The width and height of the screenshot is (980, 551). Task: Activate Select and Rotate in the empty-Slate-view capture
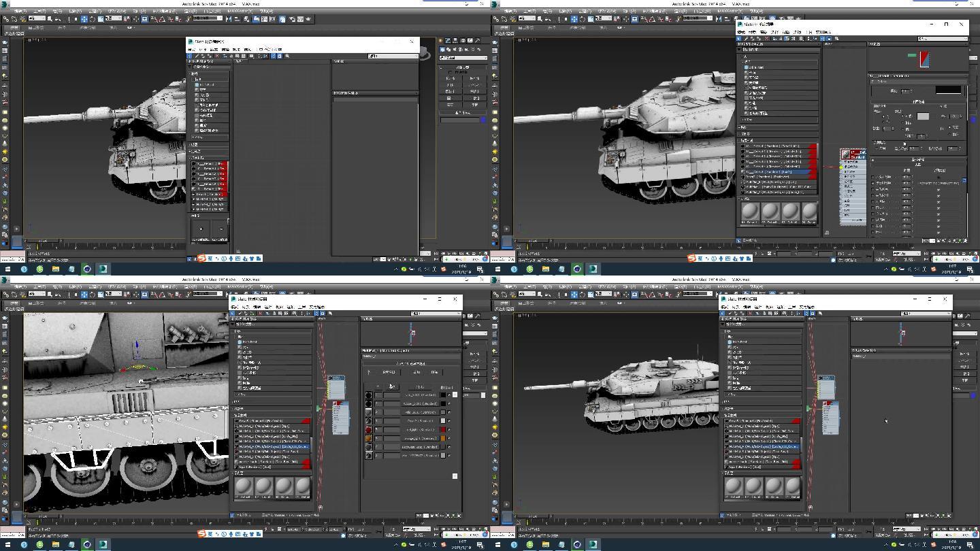(x=92, y=18)
